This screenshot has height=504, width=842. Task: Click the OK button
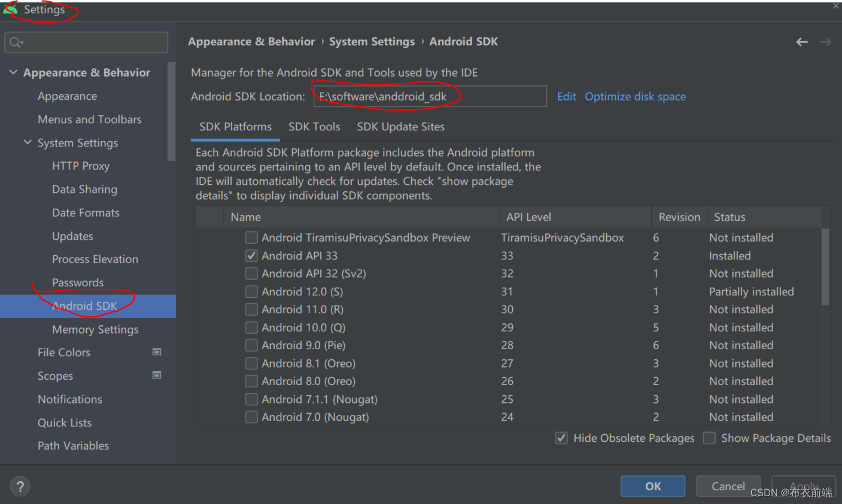pyautogui.click(x=653, y=486)
